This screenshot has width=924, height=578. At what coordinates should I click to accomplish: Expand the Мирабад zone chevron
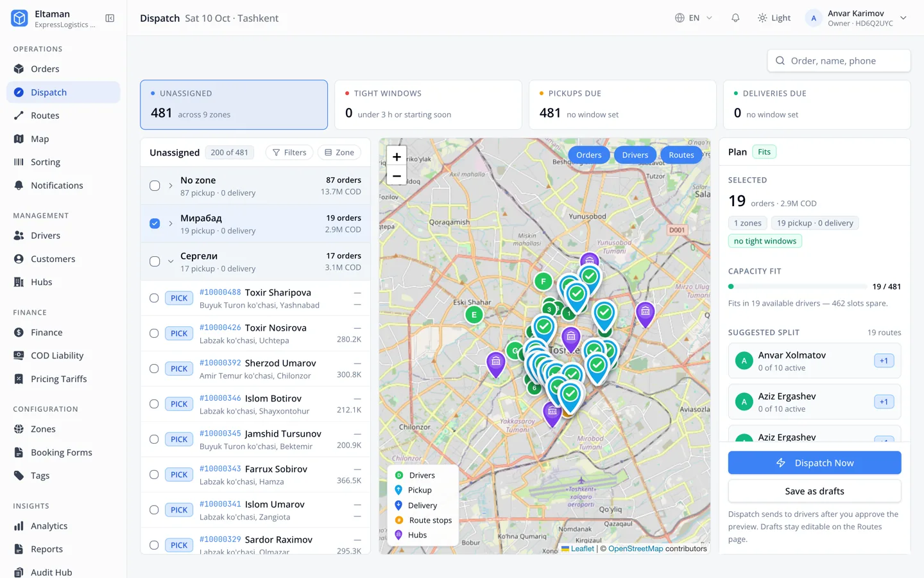[x=171, y=223]
